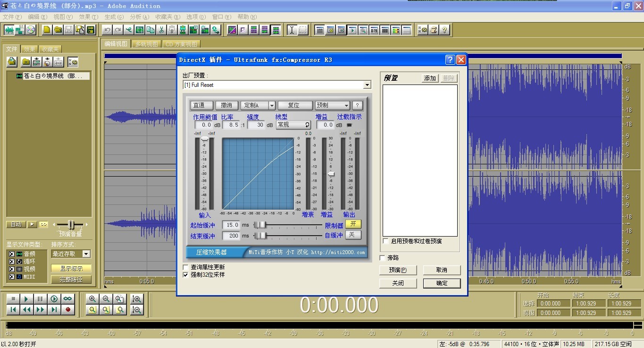Change the 线型 常规 type selector

(293, 125)
